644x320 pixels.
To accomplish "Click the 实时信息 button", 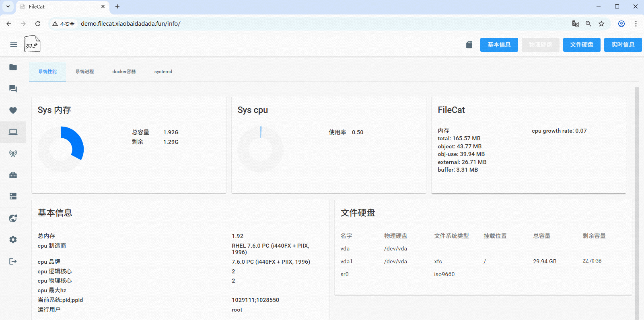I will click(x=623, y=45).
